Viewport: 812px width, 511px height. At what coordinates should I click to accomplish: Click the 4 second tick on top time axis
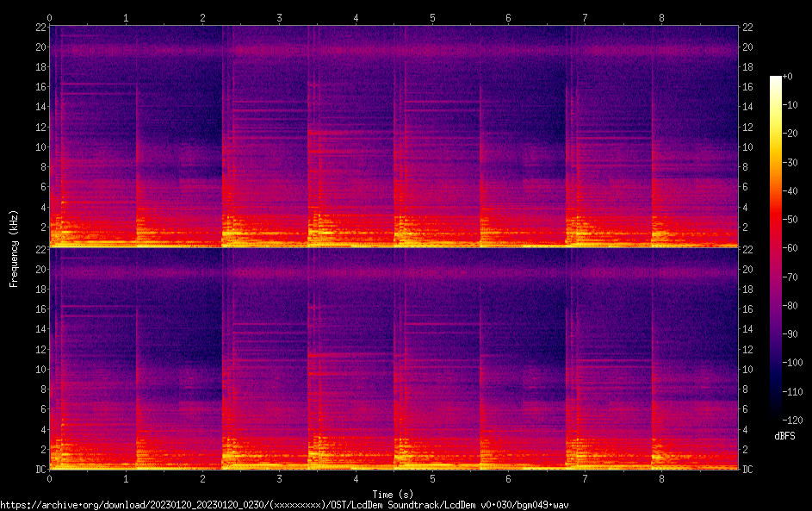click(x=356, y=17)
